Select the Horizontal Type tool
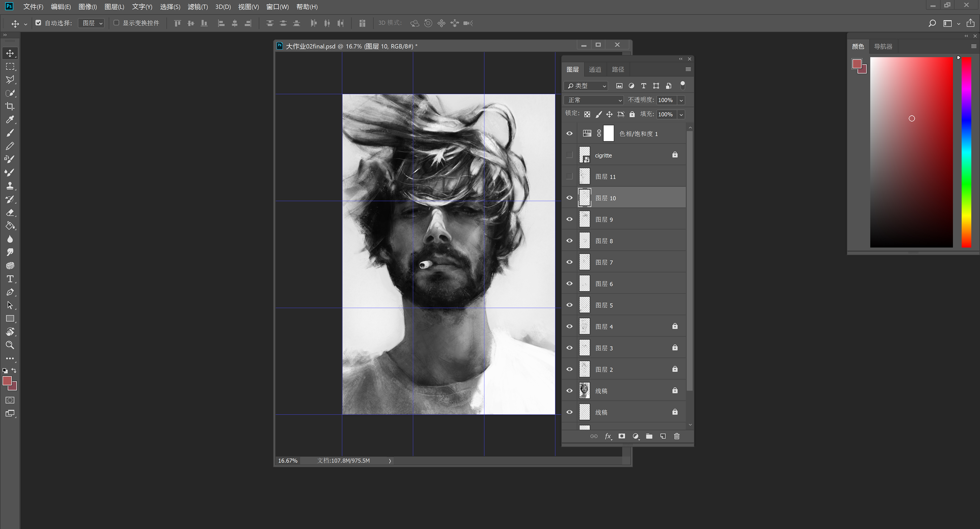This screenshot has width=980, height=529. coord(10,279)
